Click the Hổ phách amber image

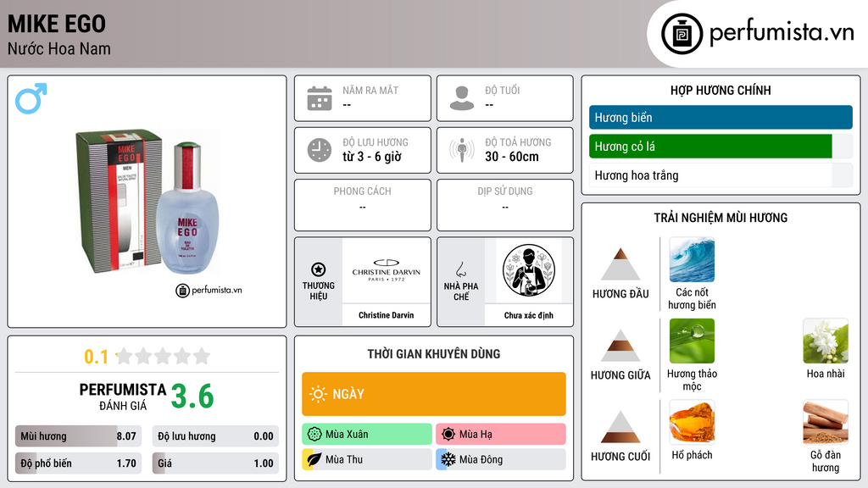(x=692, y=422)
